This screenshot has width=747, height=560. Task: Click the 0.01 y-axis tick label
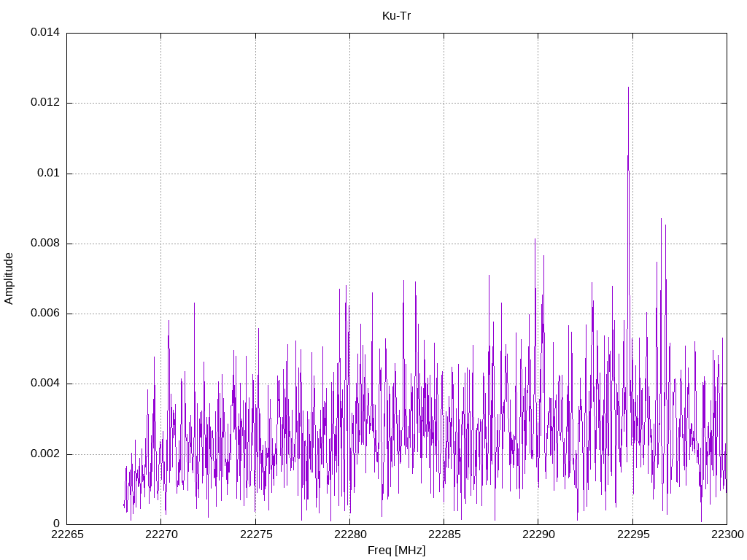(47, 174)
